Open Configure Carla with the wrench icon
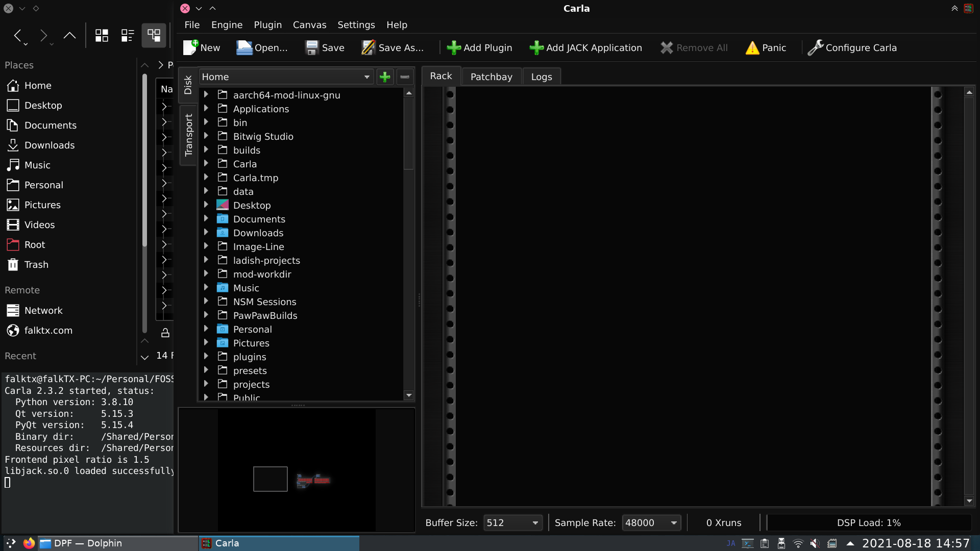 coord(816,47)
